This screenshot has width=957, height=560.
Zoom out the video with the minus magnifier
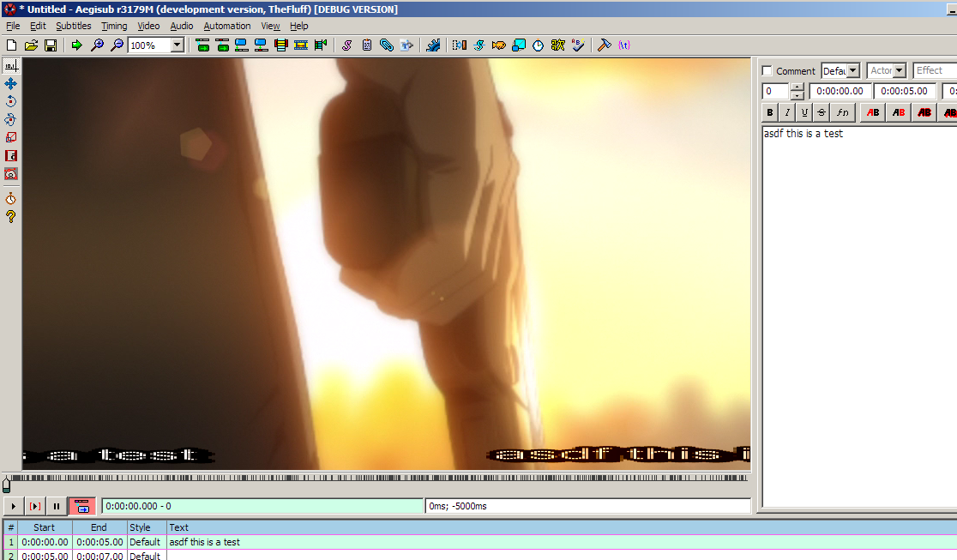tap(117, 45)
